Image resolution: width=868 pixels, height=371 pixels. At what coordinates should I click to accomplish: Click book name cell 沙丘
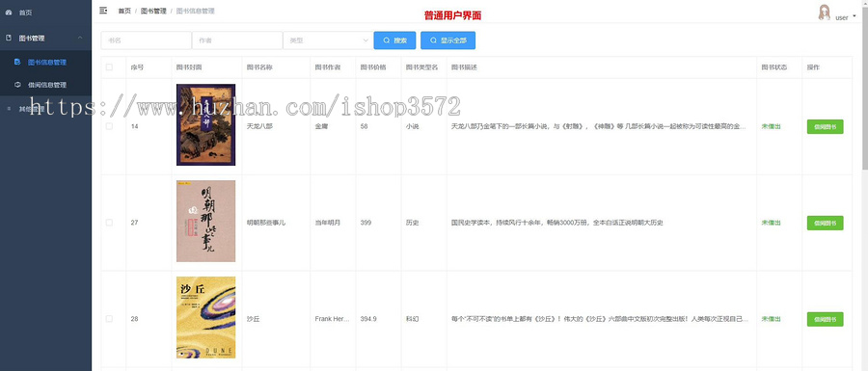[x=253, y=319]
